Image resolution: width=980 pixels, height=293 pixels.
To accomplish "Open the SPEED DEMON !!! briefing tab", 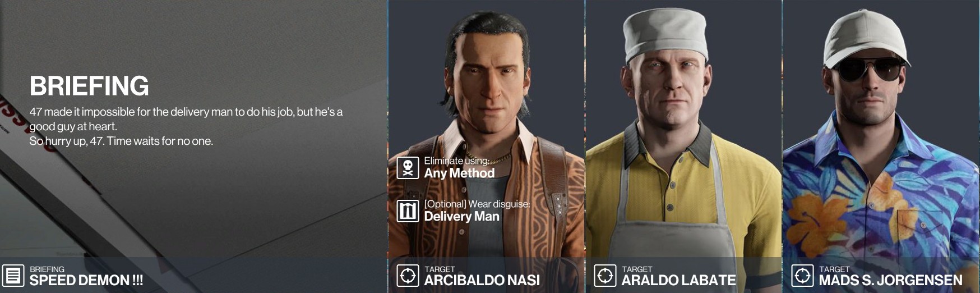I will [x=193, y=276].
